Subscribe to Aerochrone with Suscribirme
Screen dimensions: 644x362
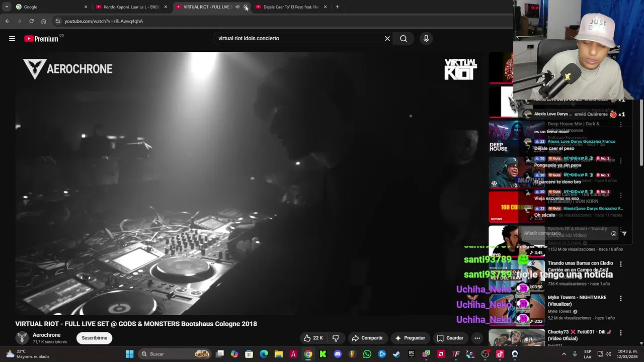(95, 338)
